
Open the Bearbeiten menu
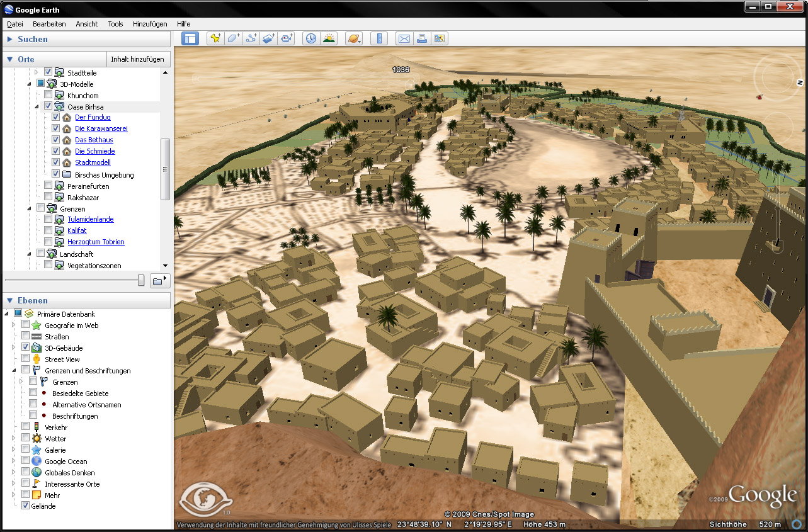click(x=49, y=24)
